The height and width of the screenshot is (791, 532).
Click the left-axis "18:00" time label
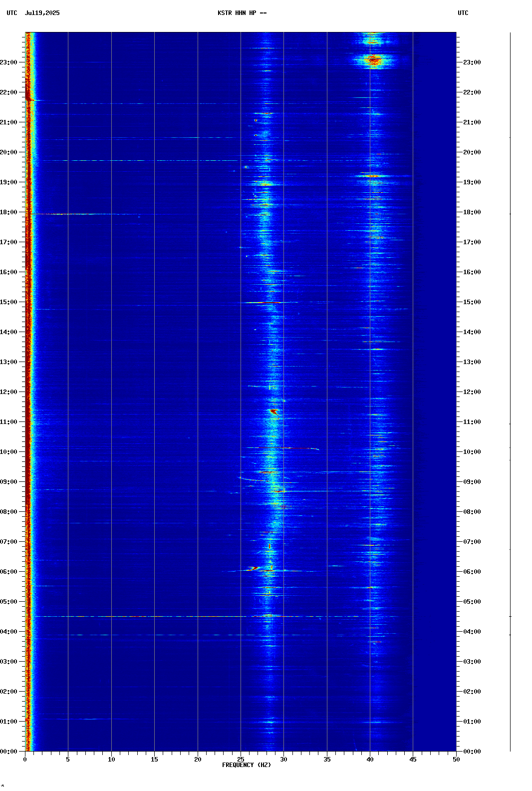tap(9, 212)
